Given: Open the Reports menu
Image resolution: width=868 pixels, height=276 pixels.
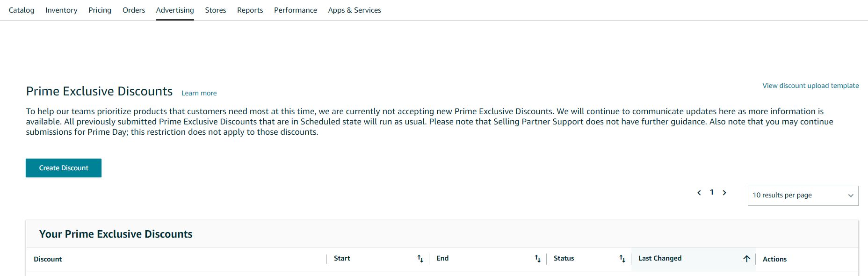Looking at the screenshot, I should 250,10.
